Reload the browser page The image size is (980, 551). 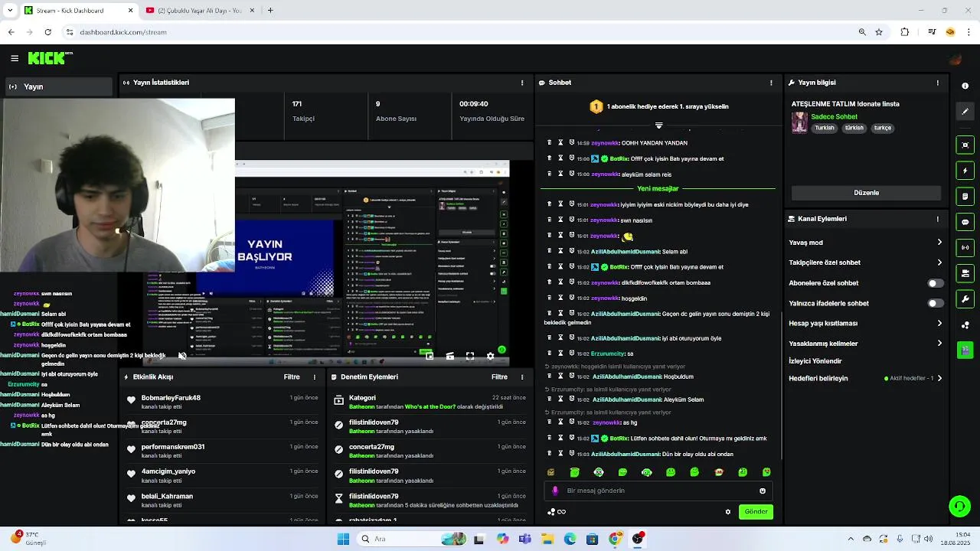47,32
